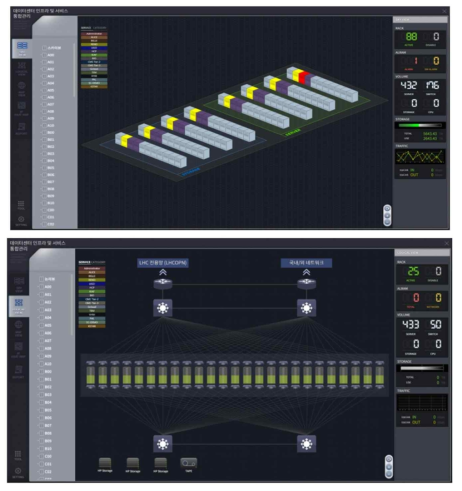This screenshot has height=491, width=462.
Task: Select the Logical View sidebar icon in bottom window
Action: click(x=19, y=303)
